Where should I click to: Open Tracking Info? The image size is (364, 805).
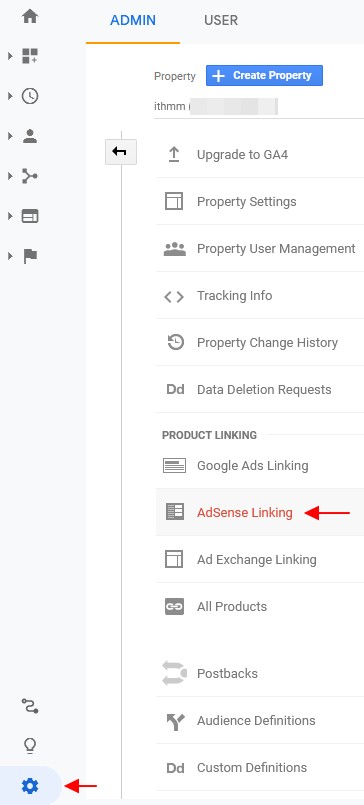tap(235, 296)
